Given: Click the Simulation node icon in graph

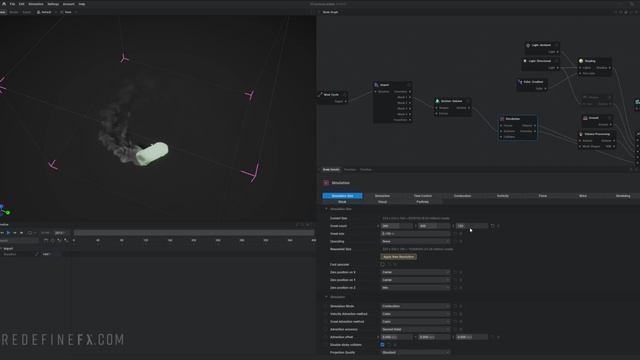Looking at the screenshot, I should (502, 119).
